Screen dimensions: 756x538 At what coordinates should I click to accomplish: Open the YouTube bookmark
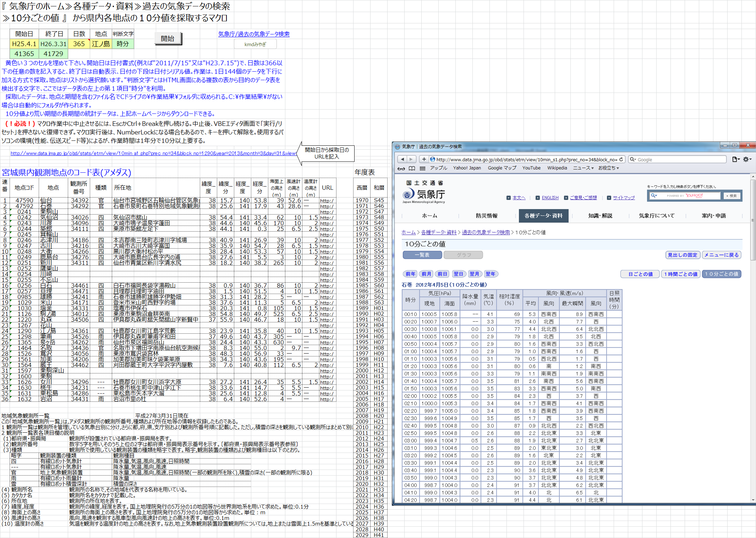pyautogui.click(x=531, y=168)
